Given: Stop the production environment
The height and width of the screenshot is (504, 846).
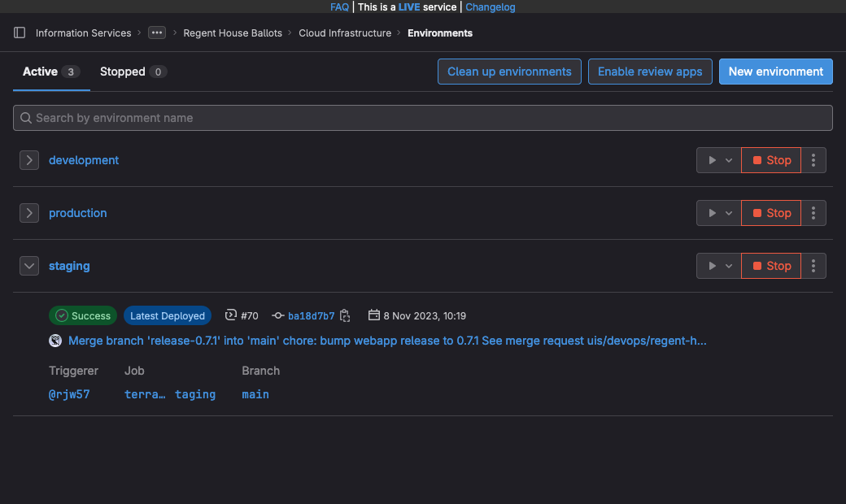Looking at the screenshot, I should click(x=771, y=213).
